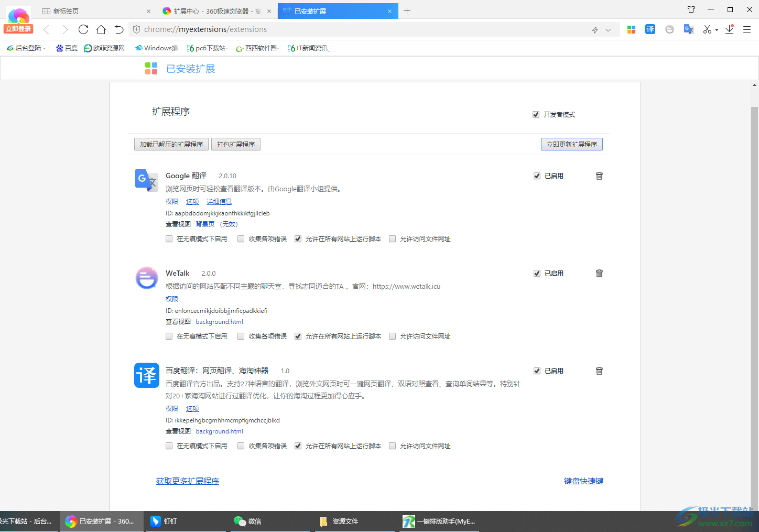759x532 pixels.
Task: Delete the Google 翻译 extension with trash icon
Action: [599, 176]
